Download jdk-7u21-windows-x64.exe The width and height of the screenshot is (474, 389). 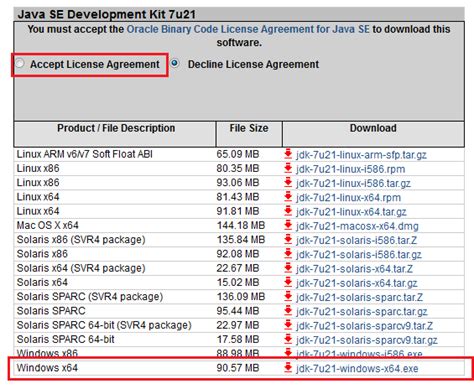click(357, 369)
